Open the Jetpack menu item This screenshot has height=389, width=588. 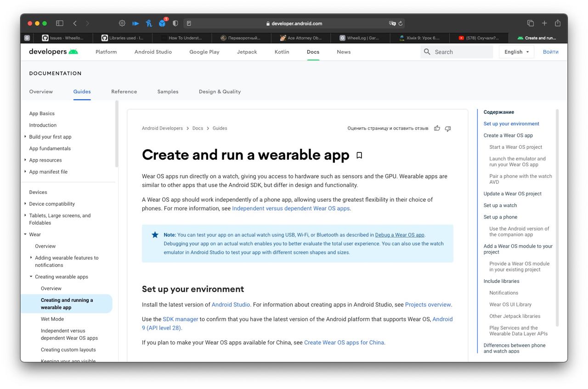(247, 52)
